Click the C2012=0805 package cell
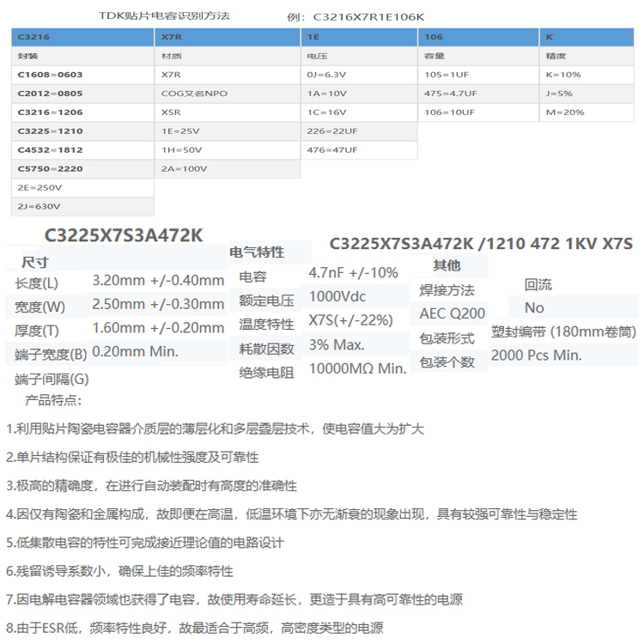Viewport: 644px width, 644px height. pos(82,94)
